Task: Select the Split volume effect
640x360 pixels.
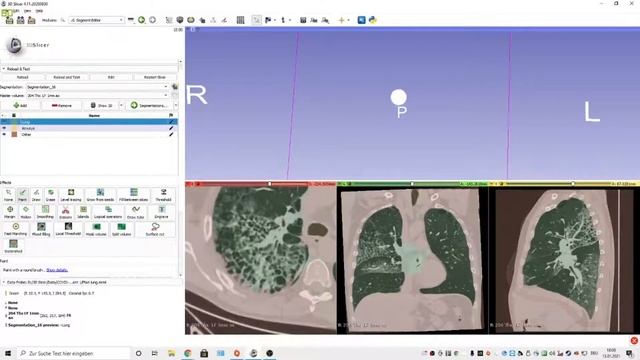Action: pyautogui.click(x=122, y=229)
